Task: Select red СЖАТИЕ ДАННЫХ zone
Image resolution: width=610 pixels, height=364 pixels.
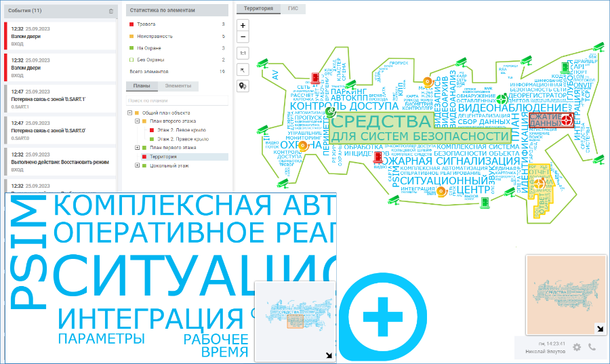Action: pyautogui.click(x=551, y=120)
